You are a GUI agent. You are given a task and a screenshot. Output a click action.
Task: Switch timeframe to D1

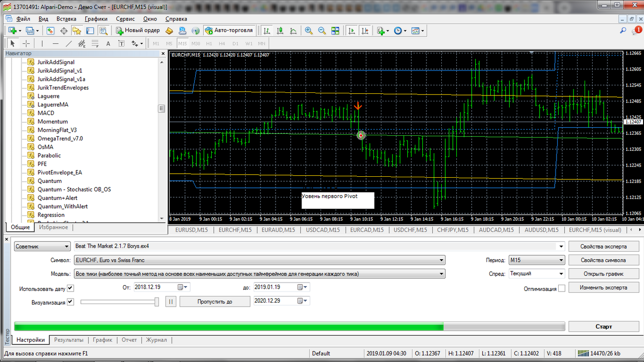pyautogui.click(x=235, y=43)
